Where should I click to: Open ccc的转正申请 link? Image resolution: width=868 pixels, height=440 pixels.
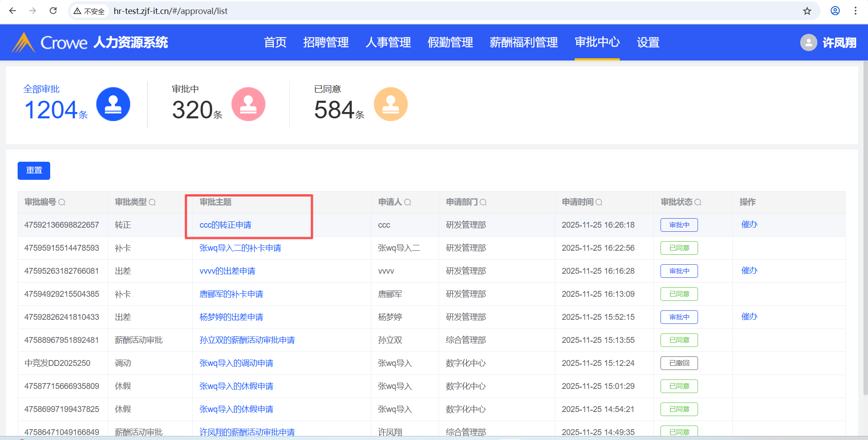coord(225,225)
